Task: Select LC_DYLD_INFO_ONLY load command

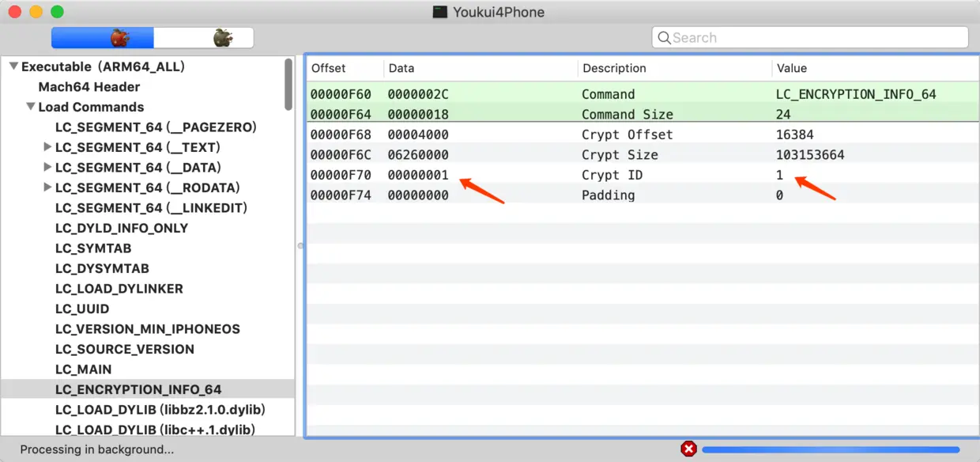Action: pos(122,228)
